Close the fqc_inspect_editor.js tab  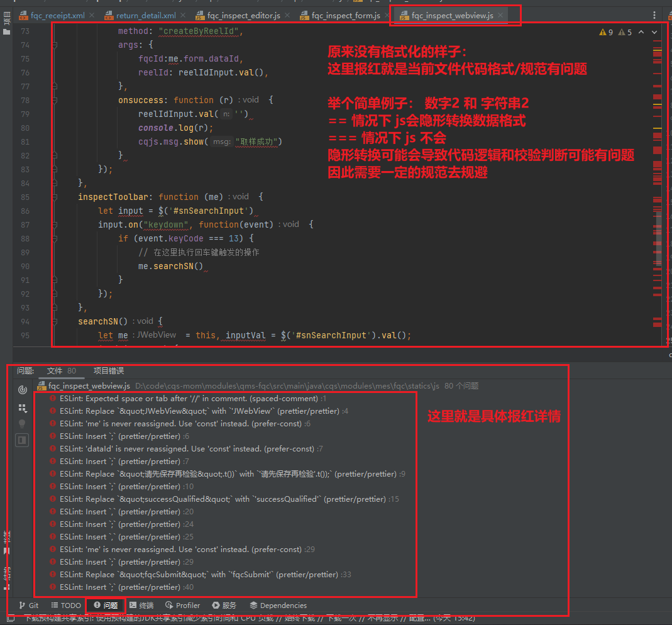point(287,16)
